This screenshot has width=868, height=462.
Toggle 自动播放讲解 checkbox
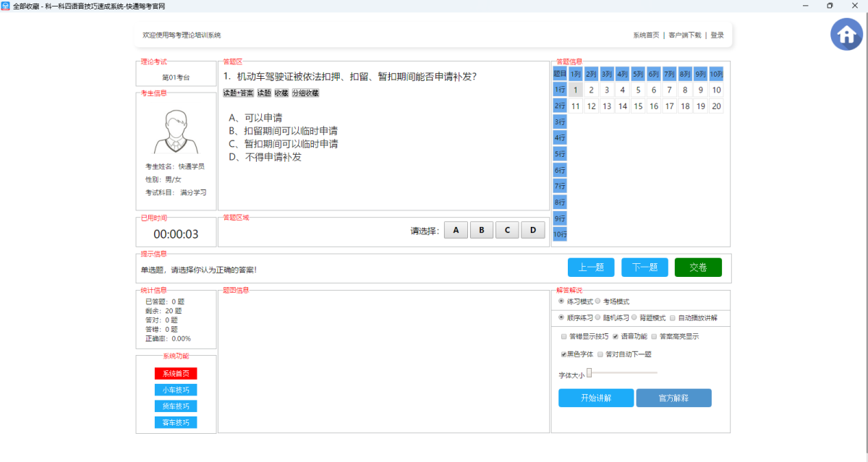coord(673,317)
